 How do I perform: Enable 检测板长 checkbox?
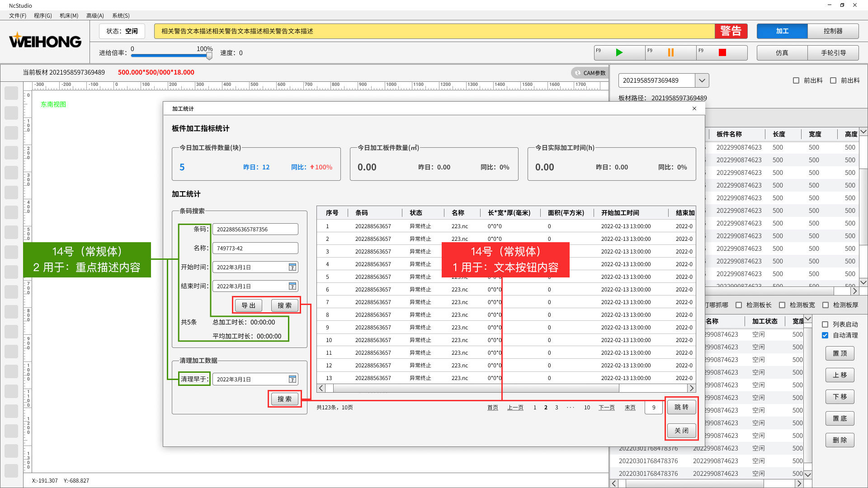[739, 305]
